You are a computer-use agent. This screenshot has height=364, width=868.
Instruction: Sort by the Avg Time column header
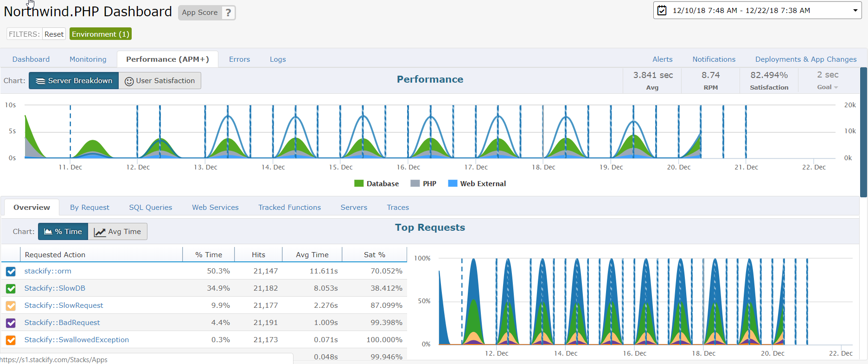pos(312,254)
